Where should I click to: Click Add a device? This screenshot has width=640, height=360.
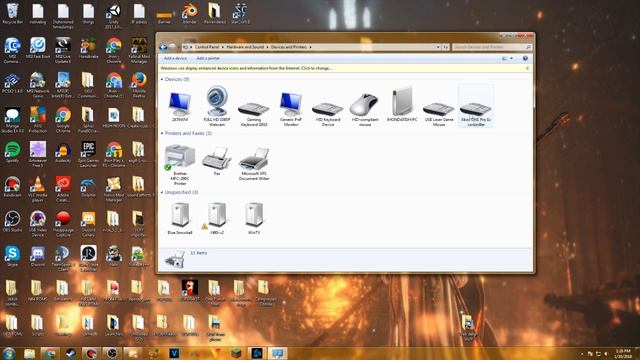coord(175,59)
